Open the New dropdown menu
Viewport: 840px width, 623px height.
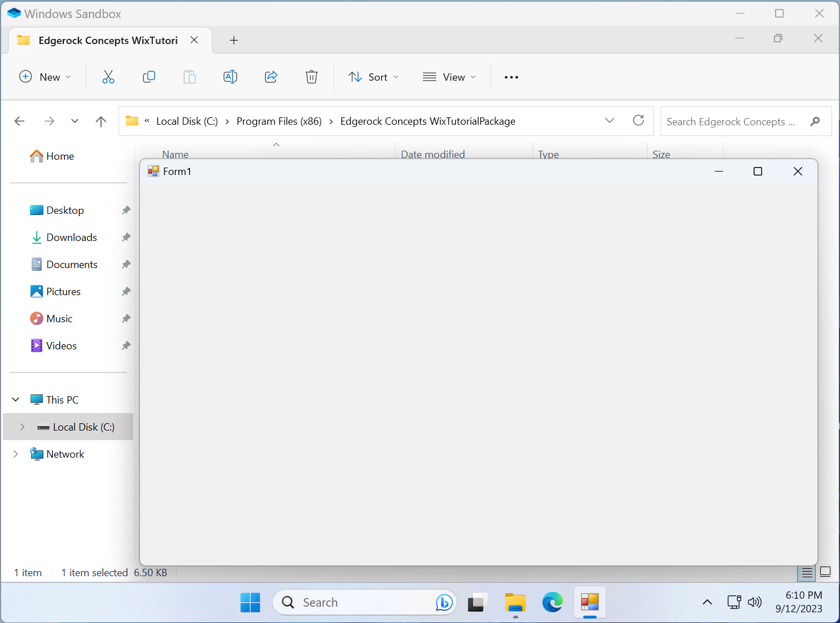coord(45,77)
